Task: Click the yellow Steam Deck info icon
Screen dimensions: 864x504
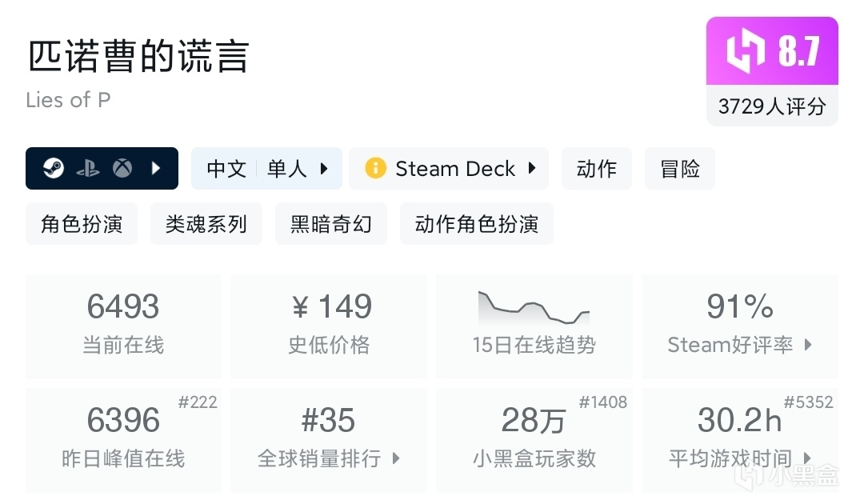Action: click(x=375, y=169)
